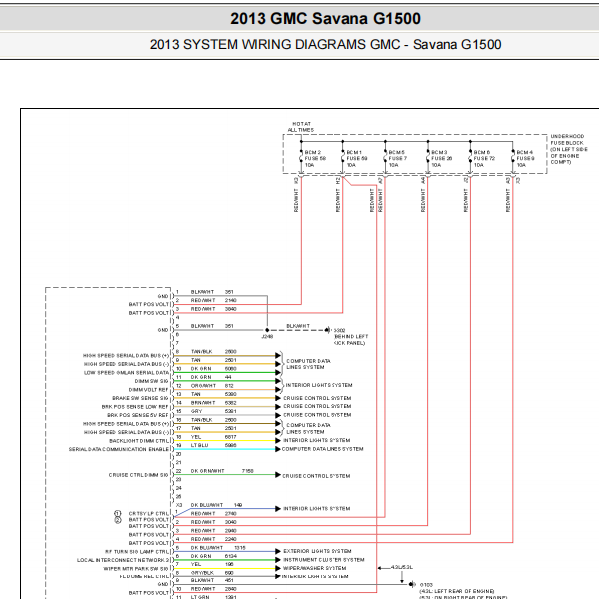Screen dimensions: 599x599
Task: Select the 'BRK POS SENSE 5V REF' label
Action: pyautogui.click(x=138, y=415)
